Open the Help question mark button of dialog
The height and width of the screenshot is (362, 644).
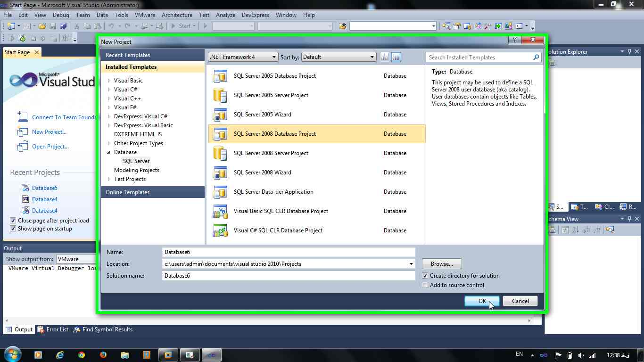click(x=515, y=40)
